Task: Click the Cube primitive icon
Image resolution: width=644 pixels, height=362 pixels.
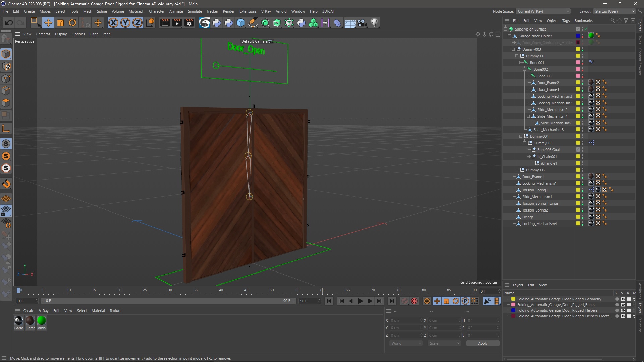Action: point(241,23)
